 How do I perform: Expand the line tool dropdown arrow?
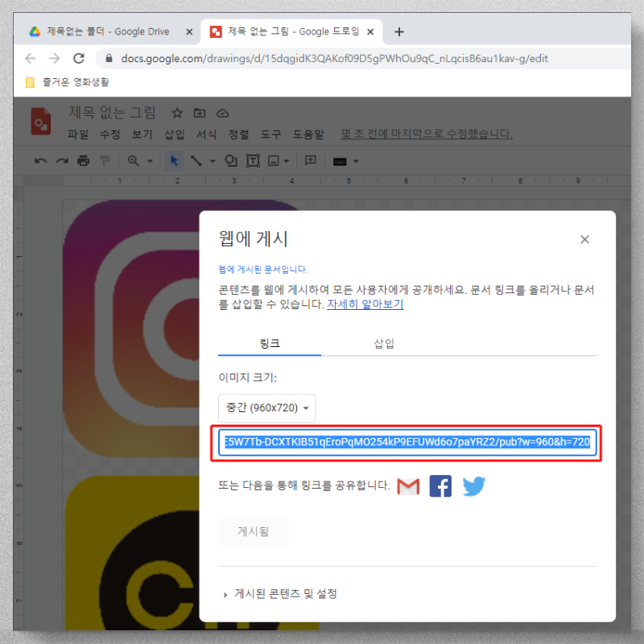click(213, 162)
